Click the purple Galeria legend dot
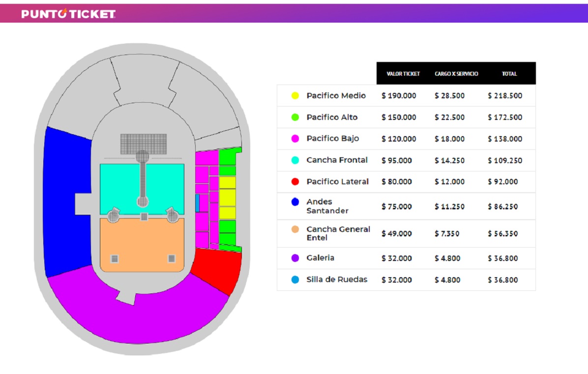This screenshot has width=588, height=374. click(295, 258)
